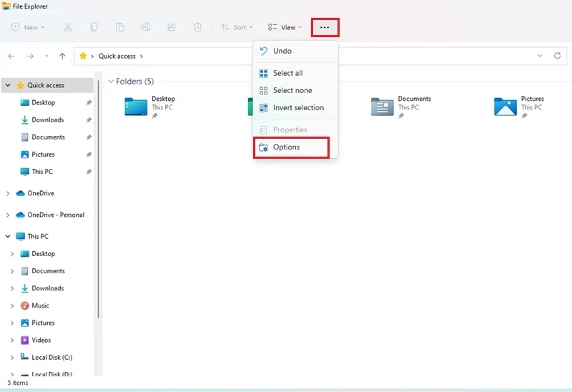
Task: Click the Cut scissors icon in toolbar
Action: point(68,27)
